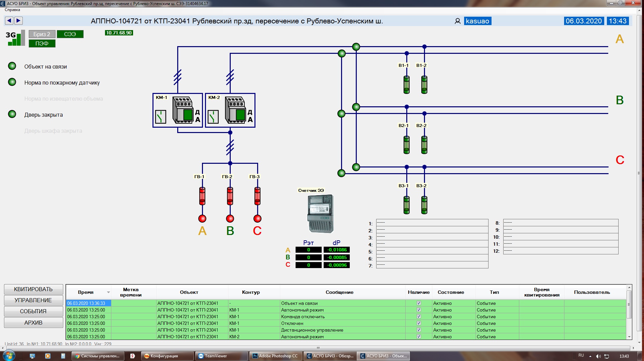Toggle checkbox in 'Команда отключить' row

pos(419,317)
